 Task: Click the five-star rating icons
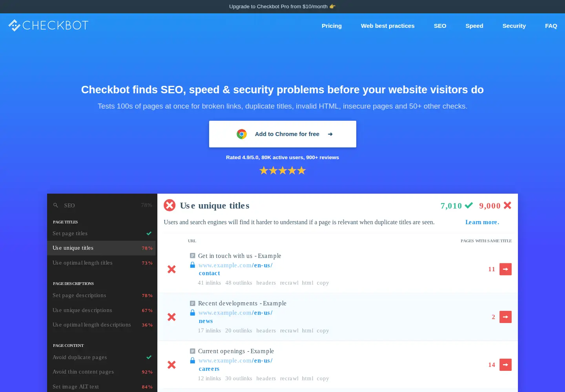pyautogui.click(x=282, y=171)
